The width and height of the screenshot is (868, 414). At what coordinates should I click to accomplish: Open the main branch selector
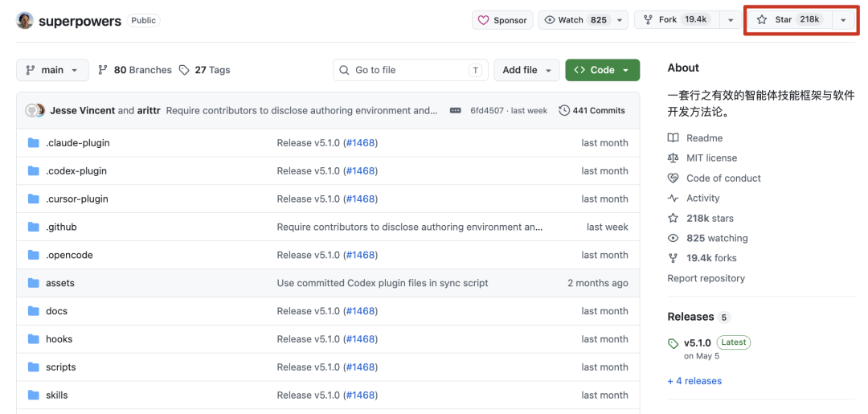pyautogui.click(x=52, y=70)
